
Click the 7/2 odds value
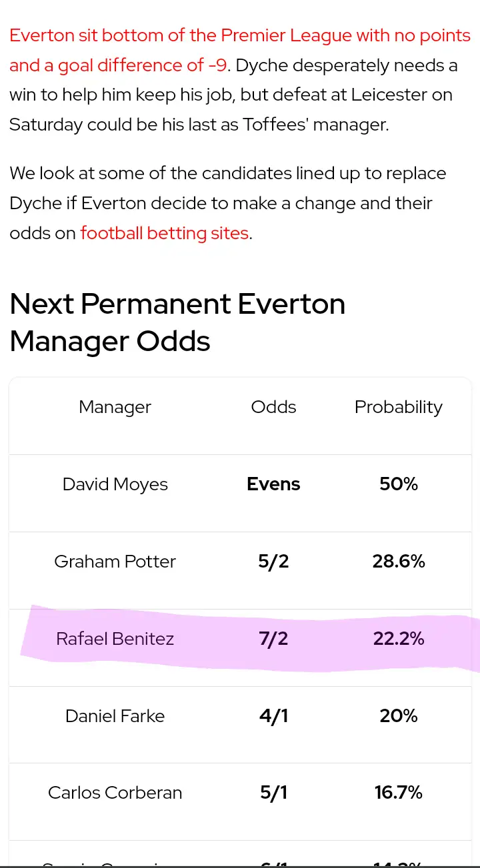(x=273, y=639)
